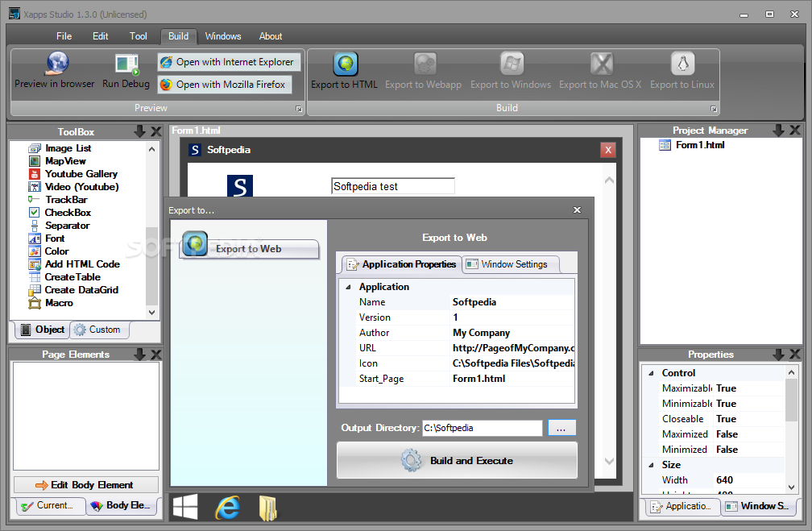Click Export to Mac OS X icon
The height and width of the screenshot is (531, 812).
(601, 64)
